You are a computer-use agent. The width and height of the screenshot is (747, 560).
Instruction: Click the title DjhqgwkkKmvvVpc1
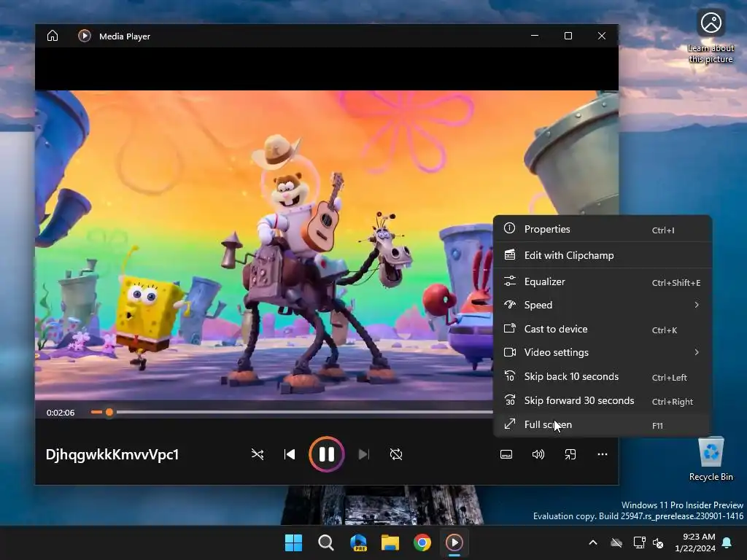[112, 454]
